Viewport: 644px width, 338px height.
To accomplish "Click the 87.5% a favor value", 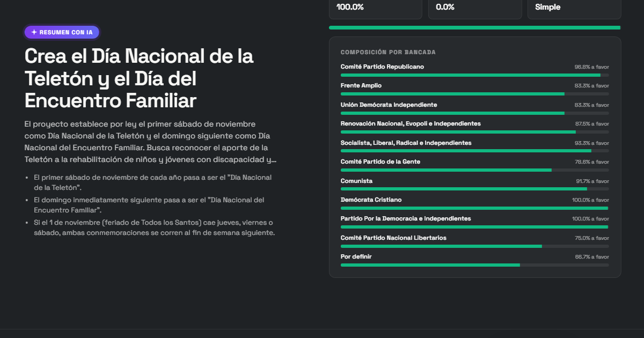I will click(x=591, y=124).
